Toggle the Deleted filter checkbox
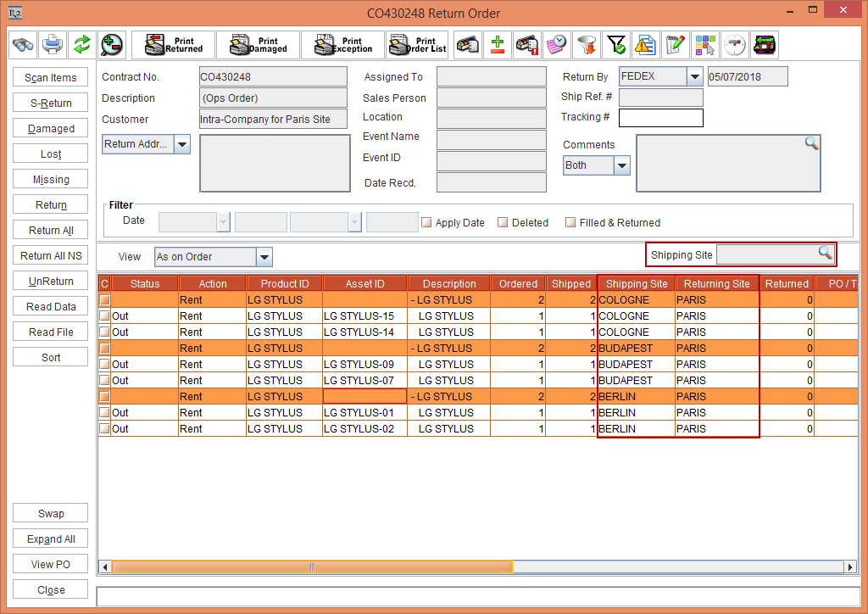The image size is (868, 614). pyautogui.click(x=503, y=223)
